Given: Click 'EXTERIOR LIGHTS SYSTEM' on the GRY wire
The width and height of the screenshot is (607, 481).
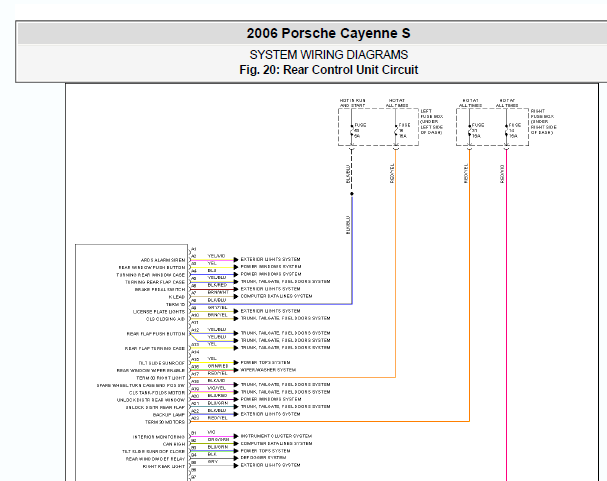Looking at the screenshot, I should tap(270, 465).
